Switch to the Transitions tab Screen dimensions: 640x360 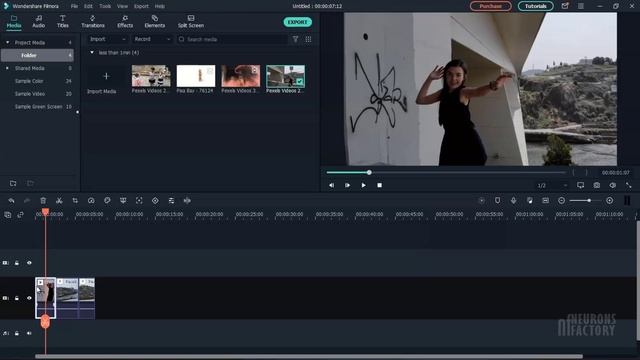[93, 22]
